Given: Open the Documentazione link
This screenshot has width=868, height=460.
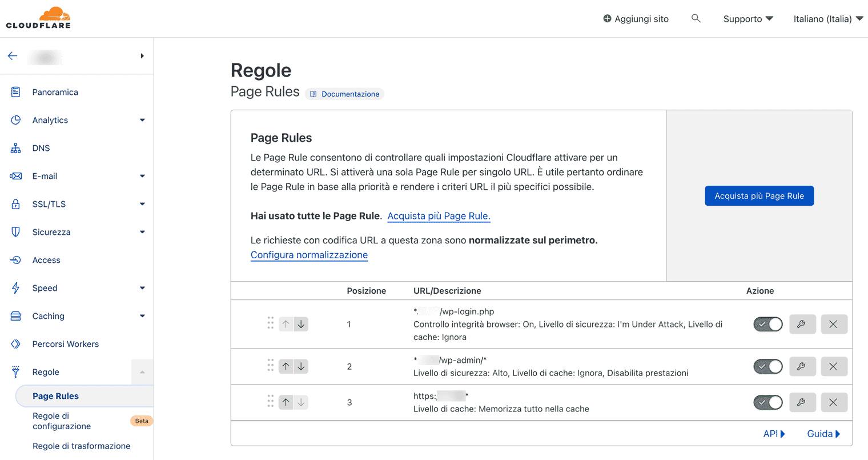Looking at the screenshot, I should 345,94.
